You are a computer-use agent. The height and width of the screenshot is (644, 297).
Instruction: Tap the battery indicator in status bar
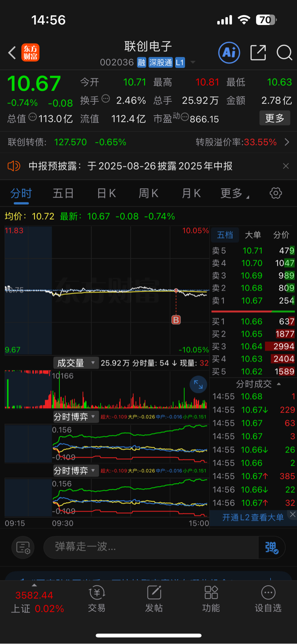coord(266,20)
